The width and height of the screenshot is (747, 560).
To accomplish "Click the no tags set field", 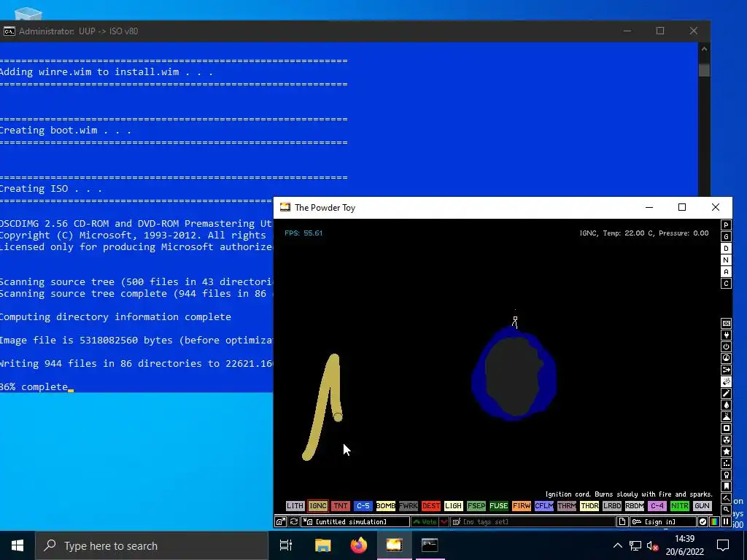I will click(x=533, y=522).
